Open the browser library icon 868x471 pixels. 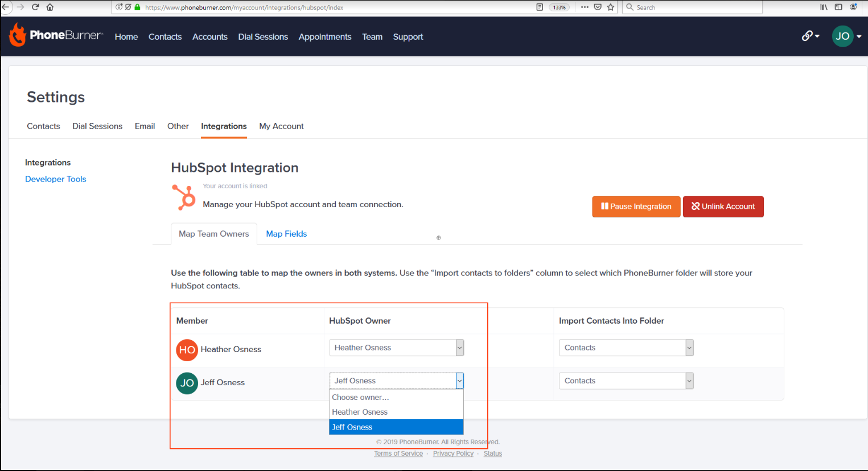(x=824, y=7)
